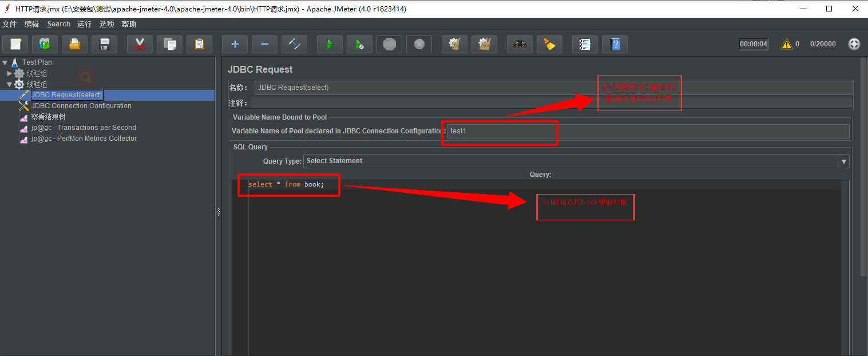Click the 0/20000 thread count indicator
868x356 pixels.
click(x=823, y=44)
